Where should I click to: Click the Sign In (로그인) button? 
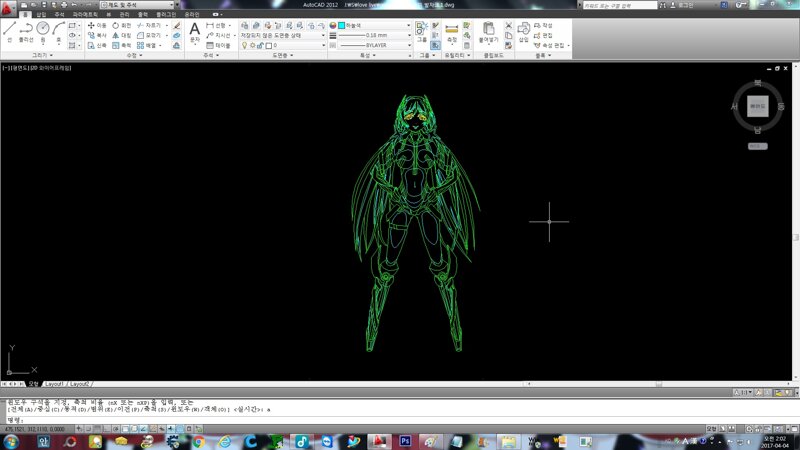coord(686,5)
